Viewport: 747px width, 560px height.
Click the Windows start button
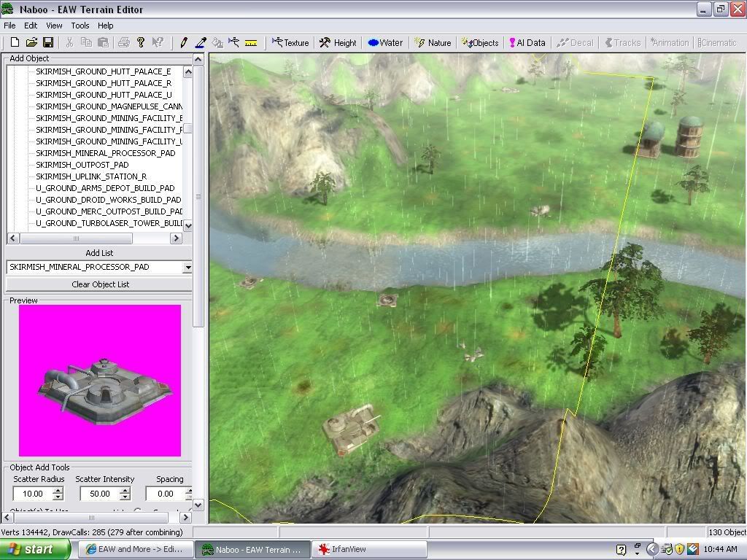(35, 549)
